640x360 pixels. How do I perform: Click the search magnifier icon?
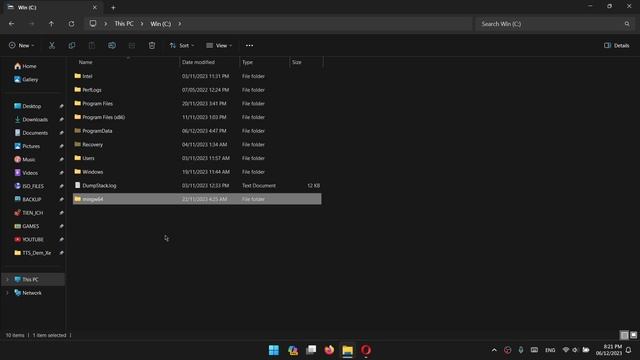click(x=627, y=24)
